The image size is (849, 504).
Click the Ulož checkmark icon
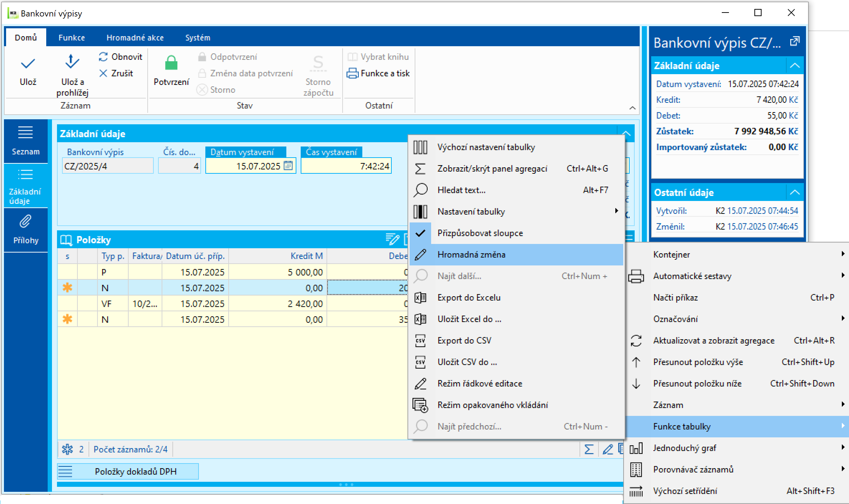coord(28,64)
